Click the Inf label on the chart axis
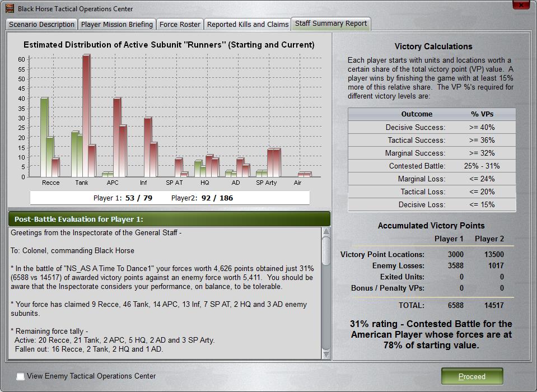 coord(143,183)
